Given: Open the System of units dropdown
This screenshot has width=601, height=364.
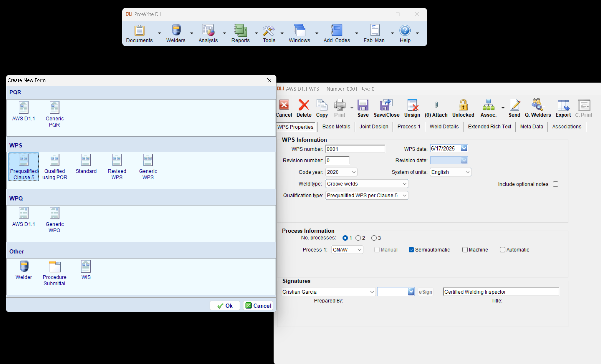Looking at the screenshot, I should click(467, 172).
